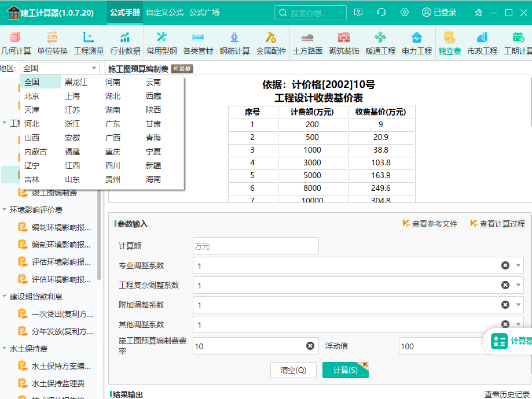The height and width of the screenshot is (399, 532).
Task: Select the 独立费 independent fees tool
Action: [x=450, y=43]
